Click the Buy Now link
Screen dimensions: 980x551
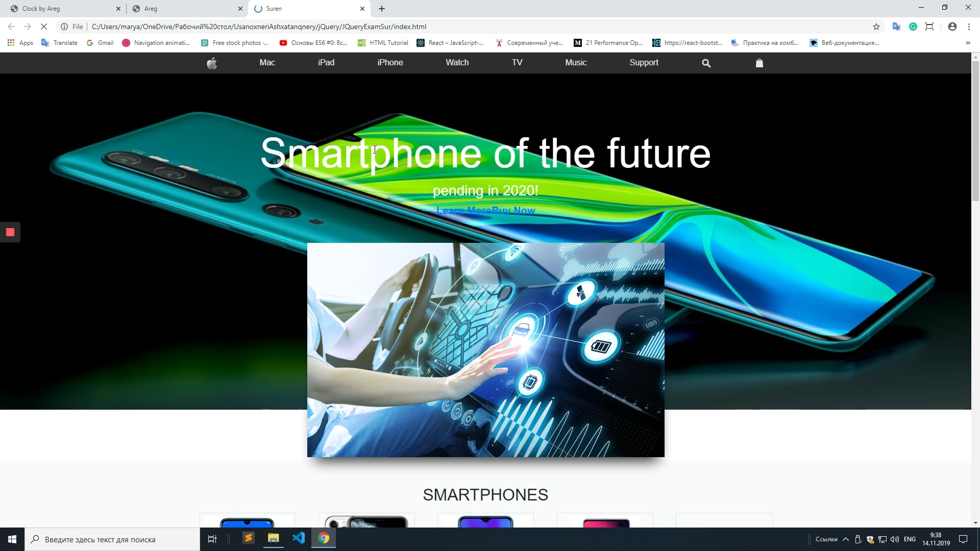click(513, 211)
